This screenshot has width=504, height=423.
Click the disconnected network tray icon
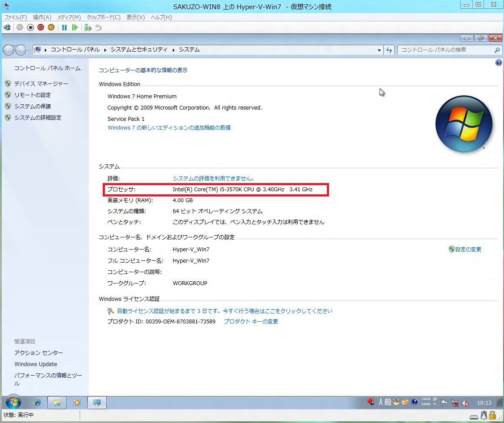point(455,403)
